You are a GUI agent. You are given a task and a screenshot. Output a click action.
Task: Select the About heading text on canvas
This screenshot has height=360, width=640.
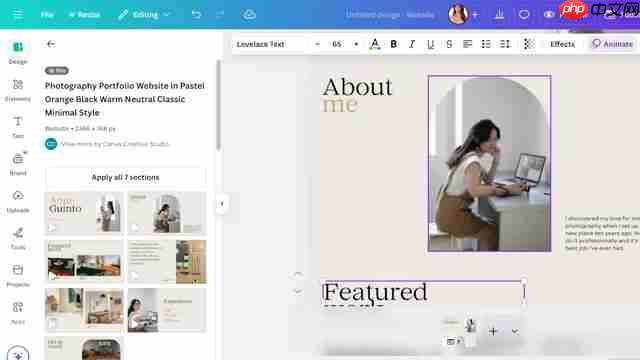pyautogui.click(x=357, y=87)
